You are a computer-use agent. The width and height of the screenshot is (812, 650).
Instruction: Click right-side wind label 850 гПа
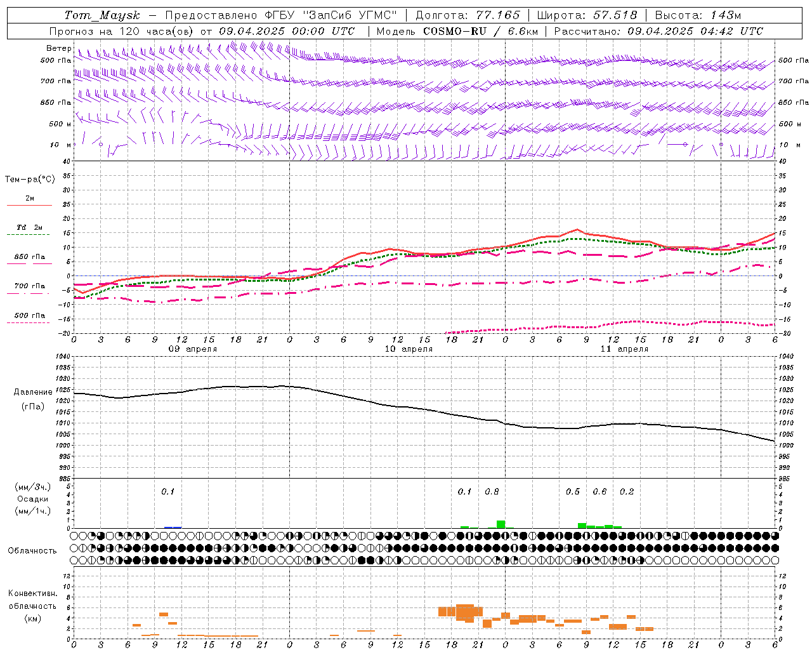[x=794, y=102]
